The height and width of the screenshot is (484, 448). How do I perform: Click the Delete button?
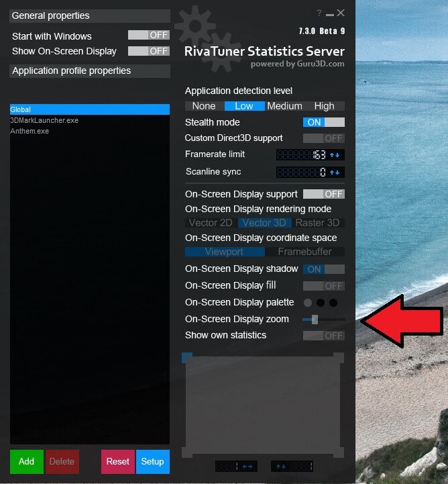point(62,461)
